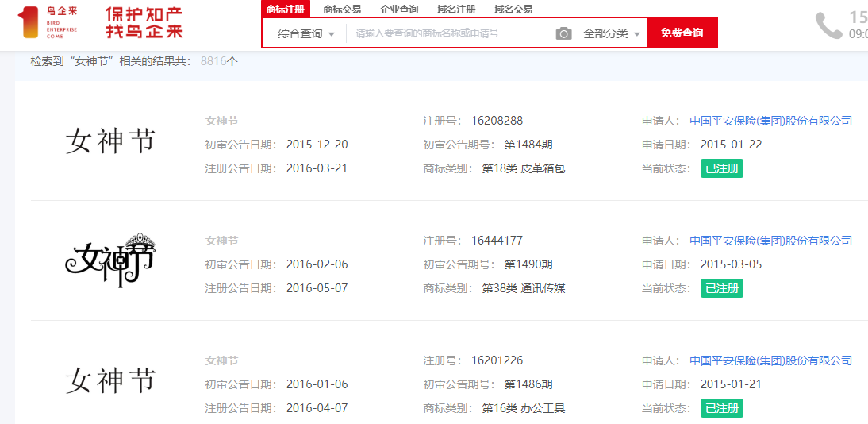Click preliminary announcement date 2015-12-20
This screenshot has width=868, height=424.
click(317, 145)
